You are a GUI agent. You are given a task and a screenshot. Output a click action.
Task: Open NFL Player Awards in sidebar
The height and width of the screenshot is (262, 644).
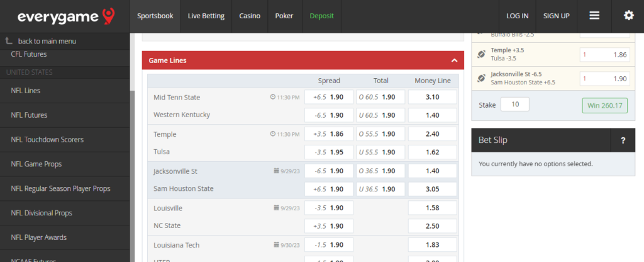[x=65, y=237]
